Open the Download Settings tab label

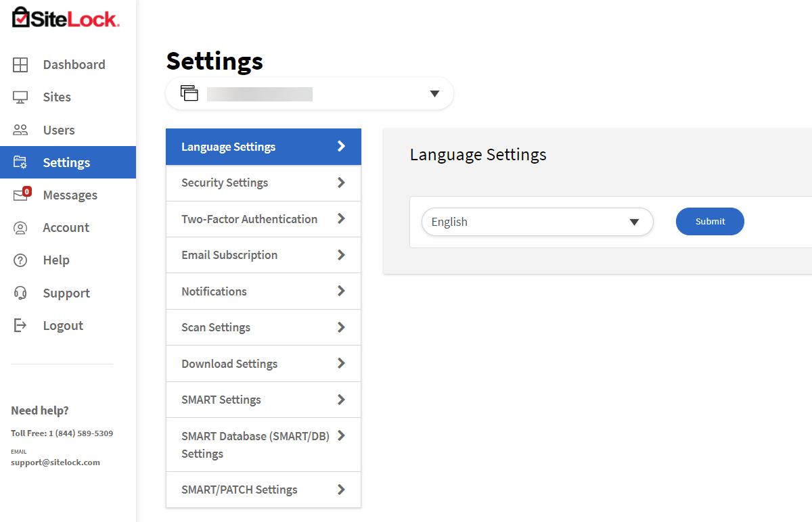(229, 364)
